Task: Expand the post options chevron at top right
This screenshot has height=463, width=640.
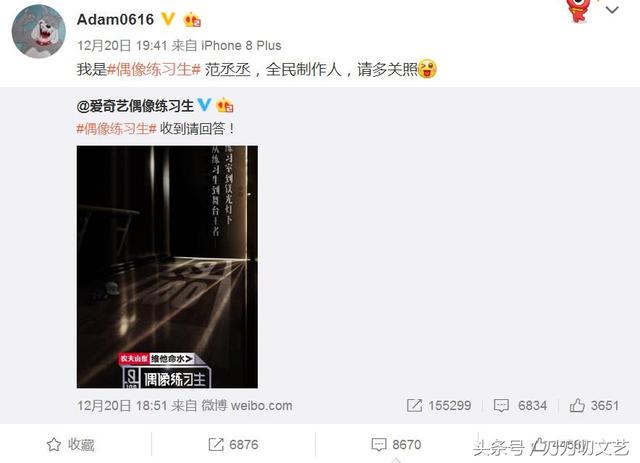Action: click(612, 10)
